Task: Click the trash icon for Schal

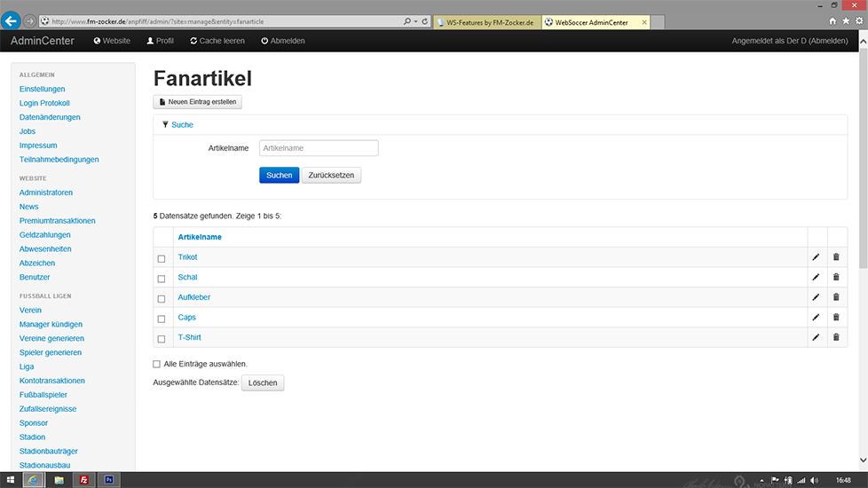Action: pos(835,277)
